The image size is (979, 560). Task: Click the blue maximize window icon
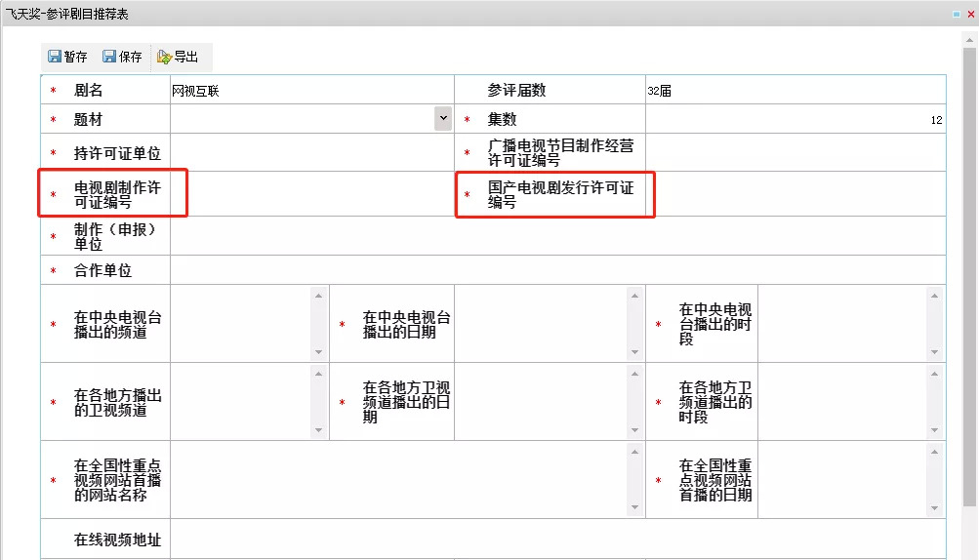[x=957, y=14]
